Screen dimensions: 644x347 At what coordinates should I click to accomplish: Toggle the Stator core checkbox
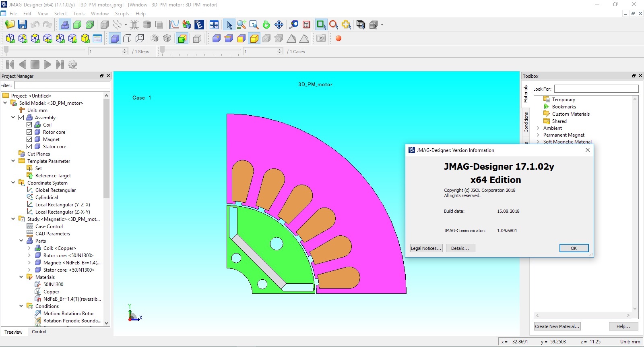pos(29,147)
